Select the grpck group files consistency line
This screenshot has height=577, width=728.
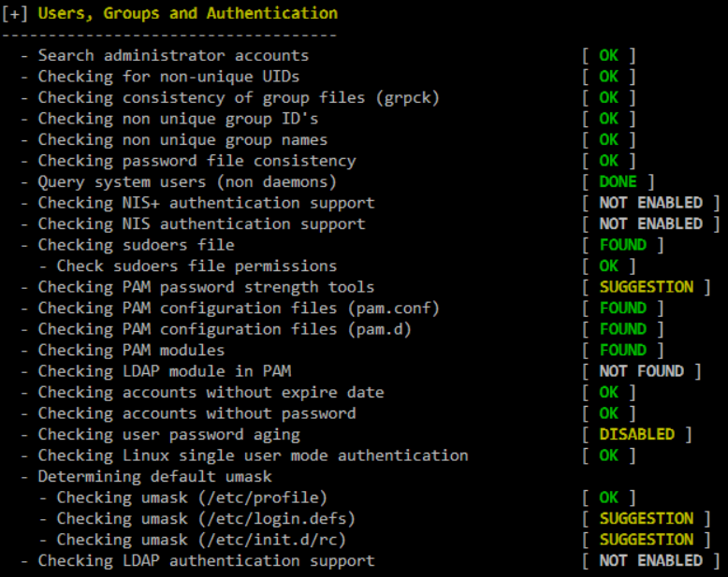click(x=239, y=97)
